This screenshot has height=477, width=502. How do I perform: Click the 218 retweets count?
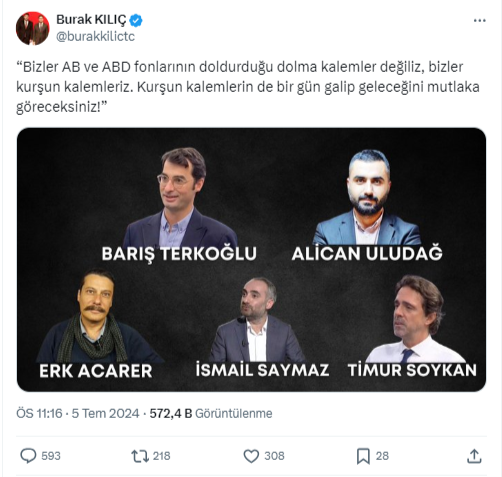click(x=161, y=456)
